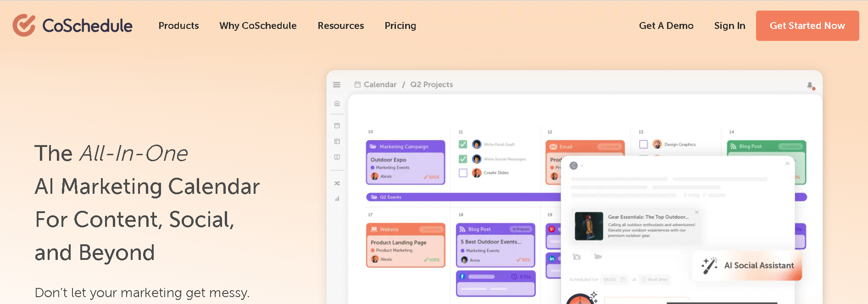Click the Website laptop icon
The image size is (868, 304).
[374, 229]
